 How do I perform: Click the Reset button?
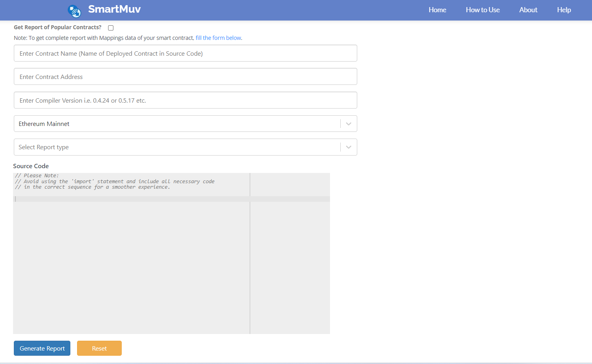(x=99, y=348)
